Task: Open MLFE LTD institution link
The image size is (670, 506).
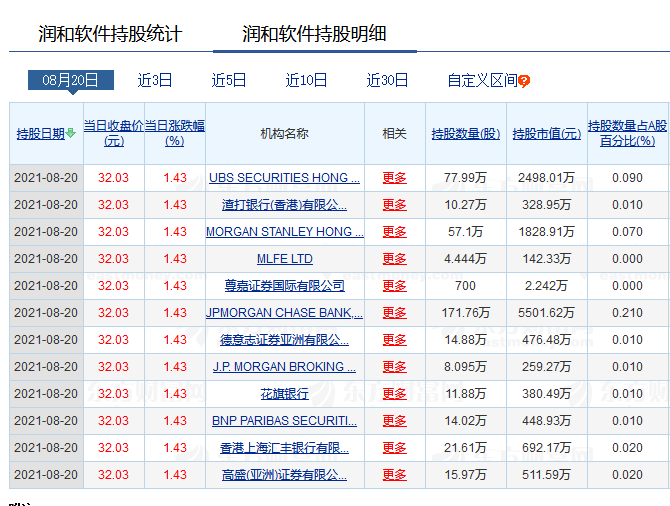Action: point(285,259)
